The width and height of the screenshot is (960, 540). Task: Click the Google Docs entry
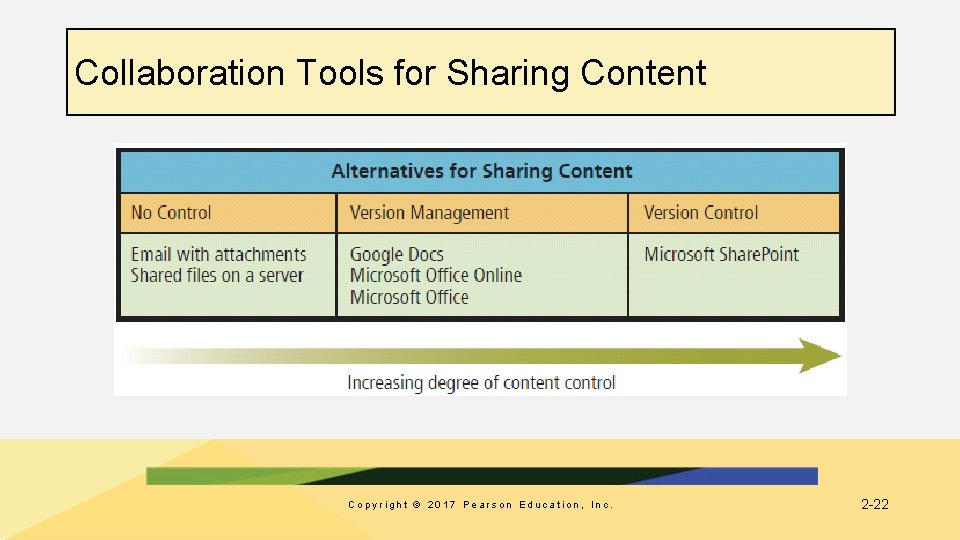coord(397,254)
